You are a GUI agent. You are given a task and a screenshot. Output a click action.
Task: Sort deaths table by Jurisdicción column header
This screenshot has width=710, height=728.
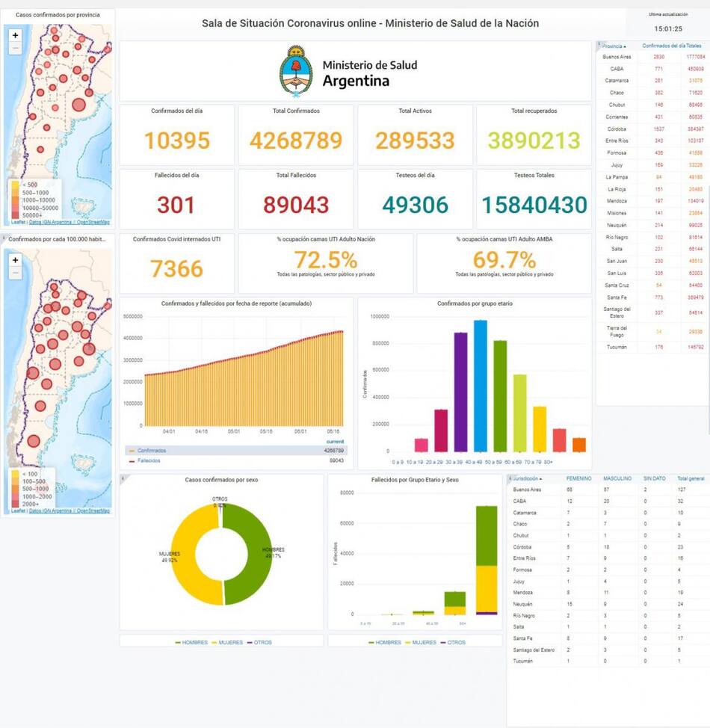528,478
